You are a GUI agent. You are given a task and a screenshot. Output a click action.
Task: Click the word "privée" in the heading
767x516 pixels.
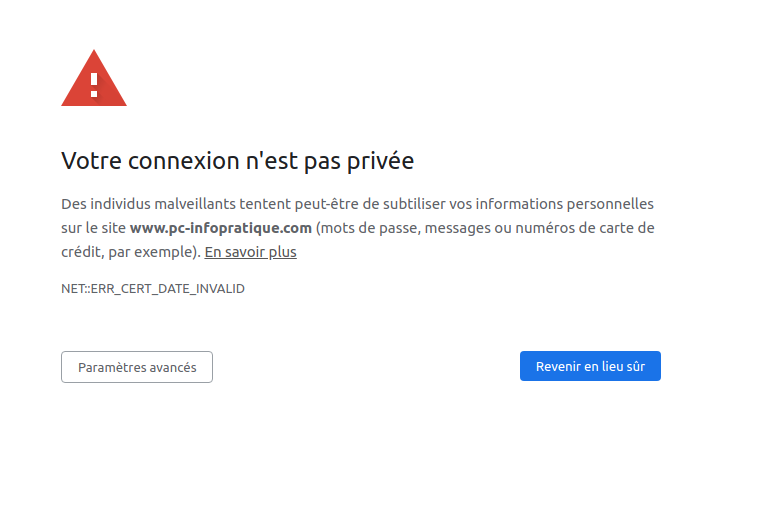coord(381,160)
